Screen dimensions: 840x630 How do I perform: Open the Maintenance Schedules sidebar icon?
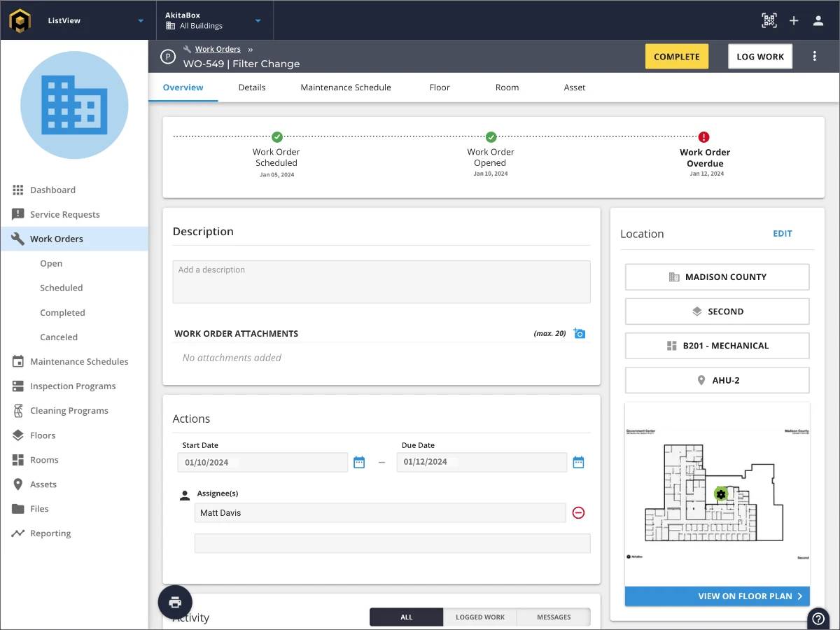tap(19, 361)
